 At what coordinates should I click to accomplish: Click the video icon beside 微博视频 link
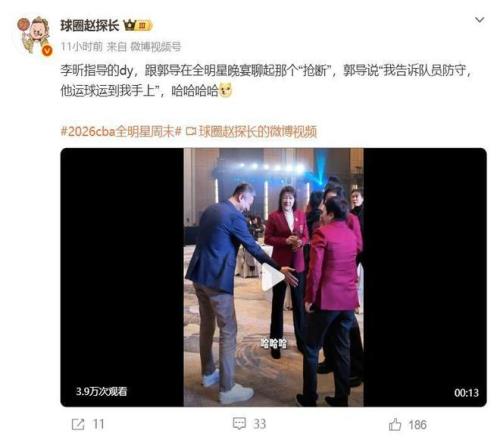191,131
